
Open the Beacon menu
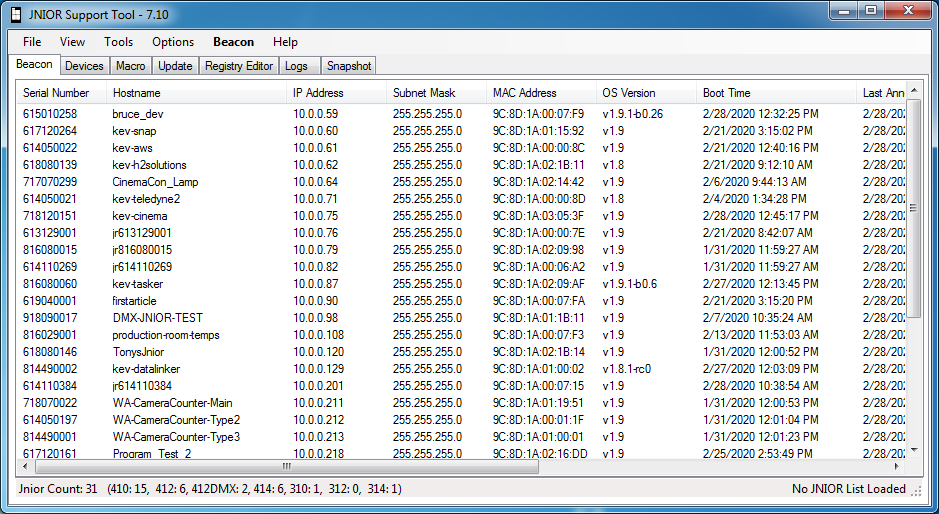(x=234, y=42)
